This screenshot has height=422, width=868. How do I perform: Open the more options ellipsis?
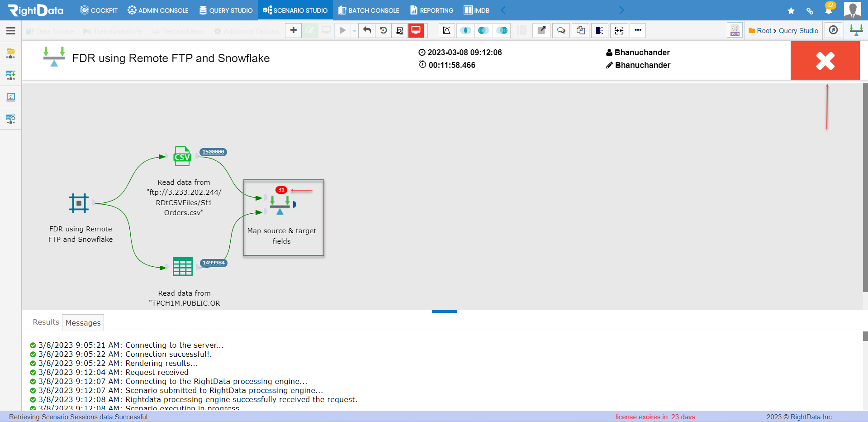coord(638,30)
